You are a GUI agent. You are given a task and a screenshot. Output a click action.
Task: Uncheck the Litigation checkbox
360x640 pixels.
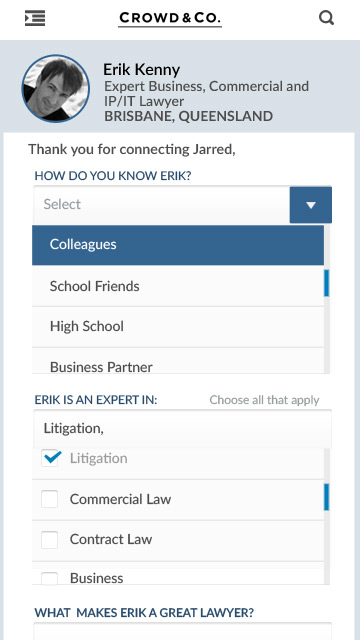tap(50, 458)
